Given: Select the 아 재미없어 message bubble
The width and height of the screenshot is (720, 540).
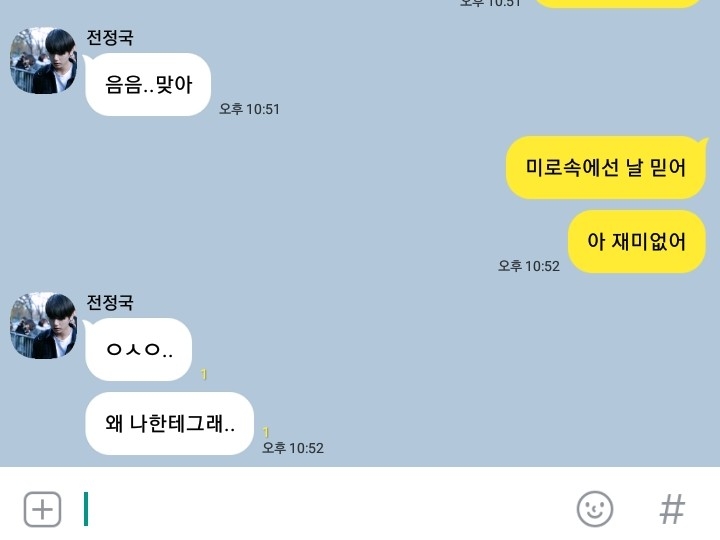Looking at the screenshot, I should coord(636,242).
